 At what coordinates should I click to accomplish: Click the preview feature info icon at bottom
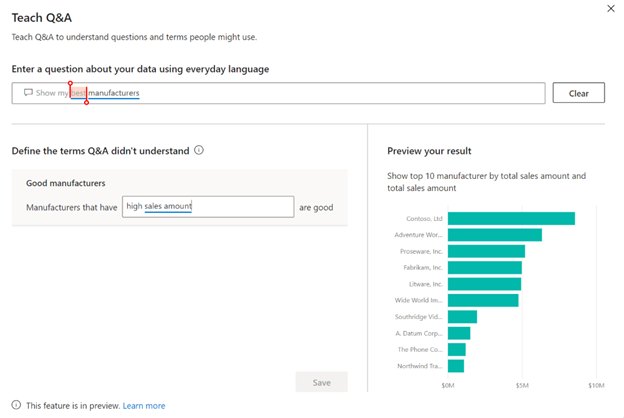(17, 406)
